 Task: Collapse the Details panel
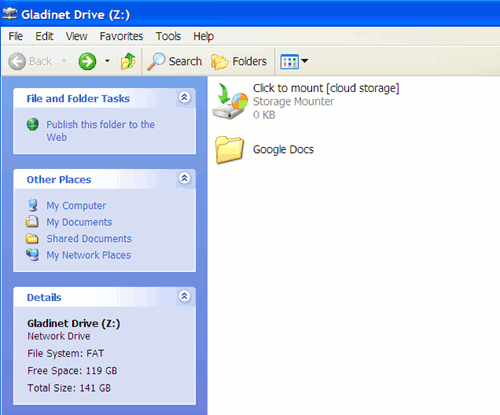184,296
